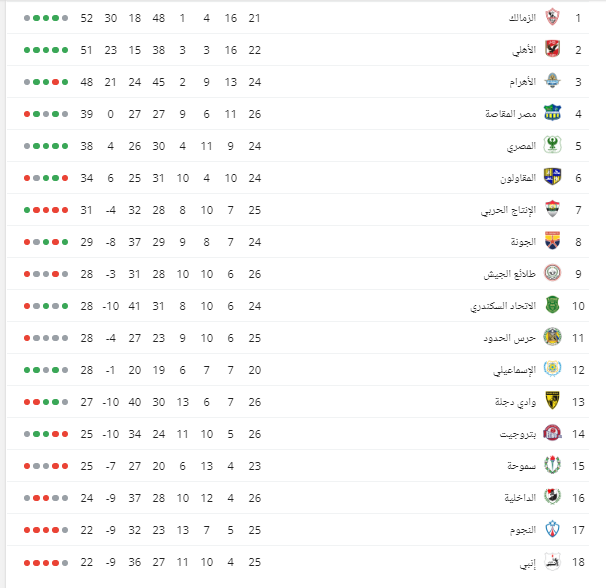Open the المقاولون team link
The width and height of the screenshot is (606, 588).
coord(518,178)
